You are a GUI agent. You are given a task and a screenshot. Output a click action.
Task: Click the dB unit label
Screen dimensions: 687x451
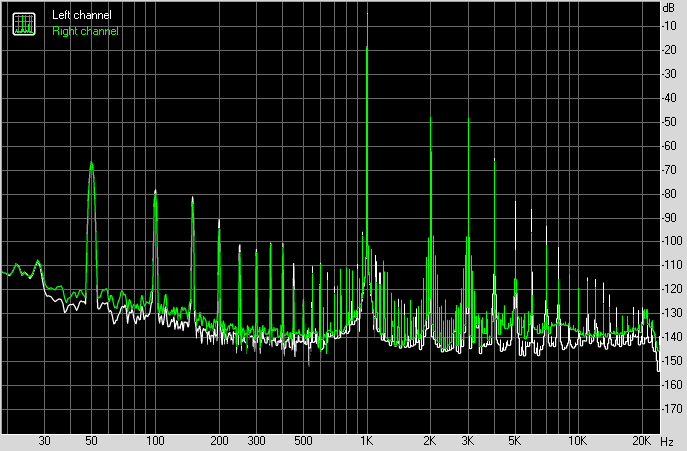[x=669, y=8]
